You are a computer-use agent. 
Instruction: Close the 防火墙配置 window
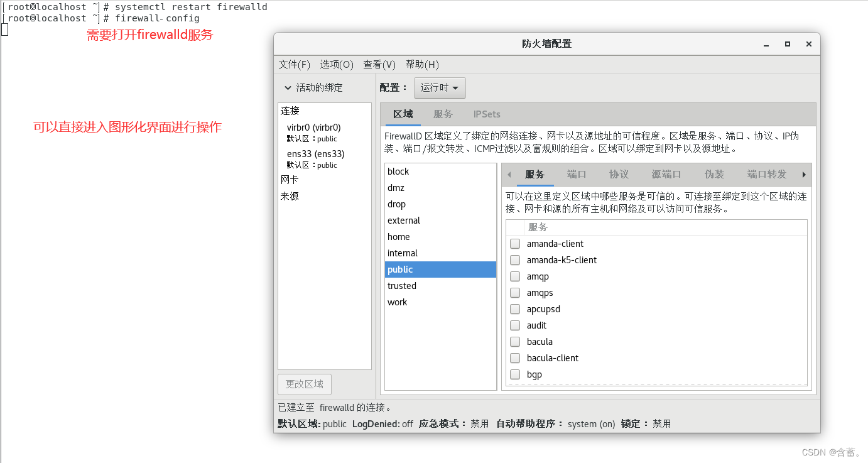(809, 44)
